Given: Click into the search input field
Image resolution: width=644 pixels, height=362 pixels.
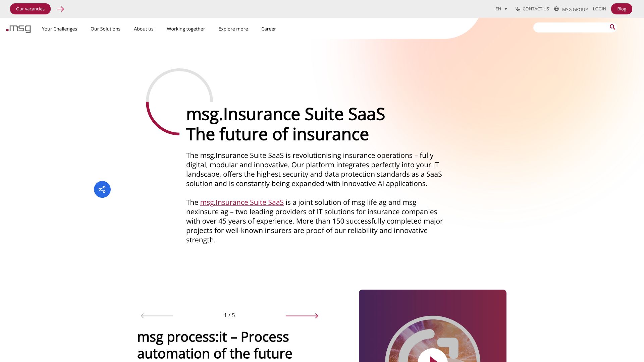Looking at the screenshot, I should point(570,27).
